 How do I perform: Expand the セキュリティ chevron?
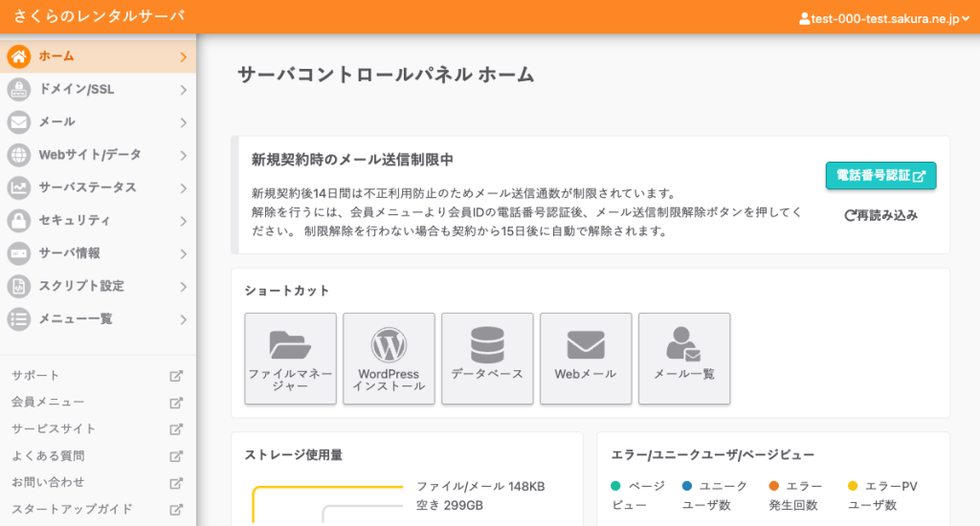tap(183, 221)
